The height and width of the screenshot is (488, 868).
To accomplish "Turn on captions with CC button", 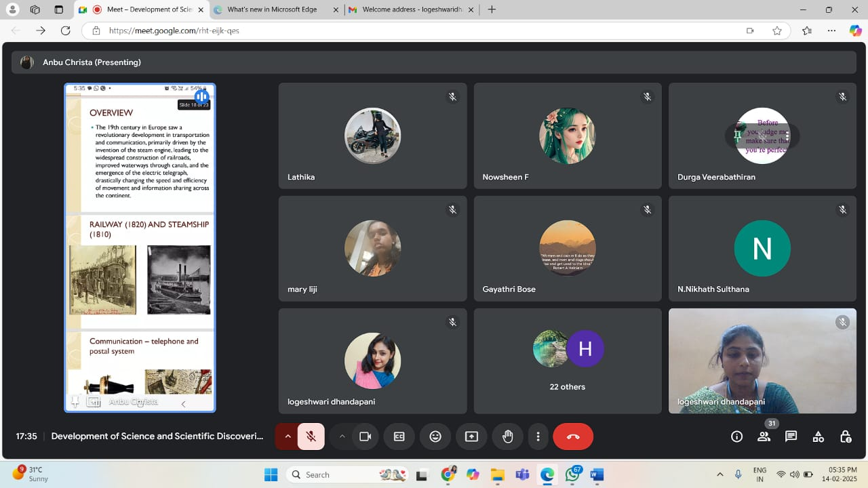I will pos(399,436).
